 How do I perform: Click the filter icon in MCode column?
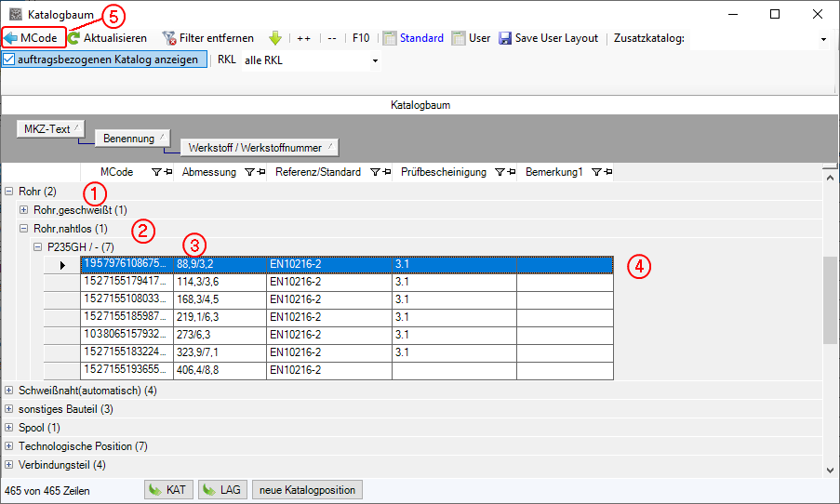pyautogui.click(x=156, y=172)
